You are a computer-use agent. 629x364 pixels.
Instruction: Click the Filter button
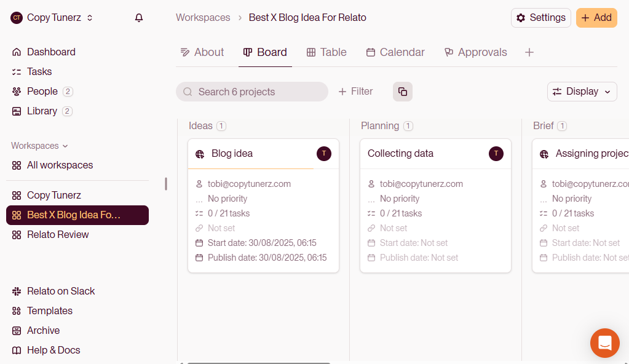[355, 92]
